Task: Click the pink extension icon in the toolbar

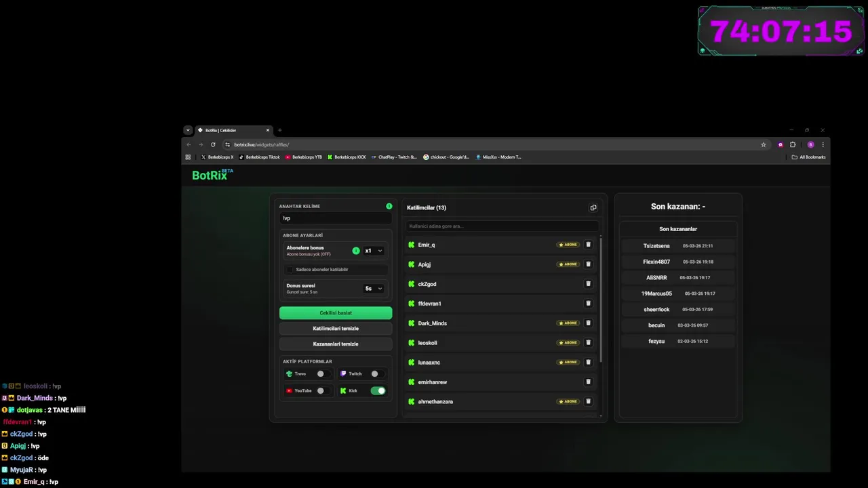Action: [x=781, y=144]
